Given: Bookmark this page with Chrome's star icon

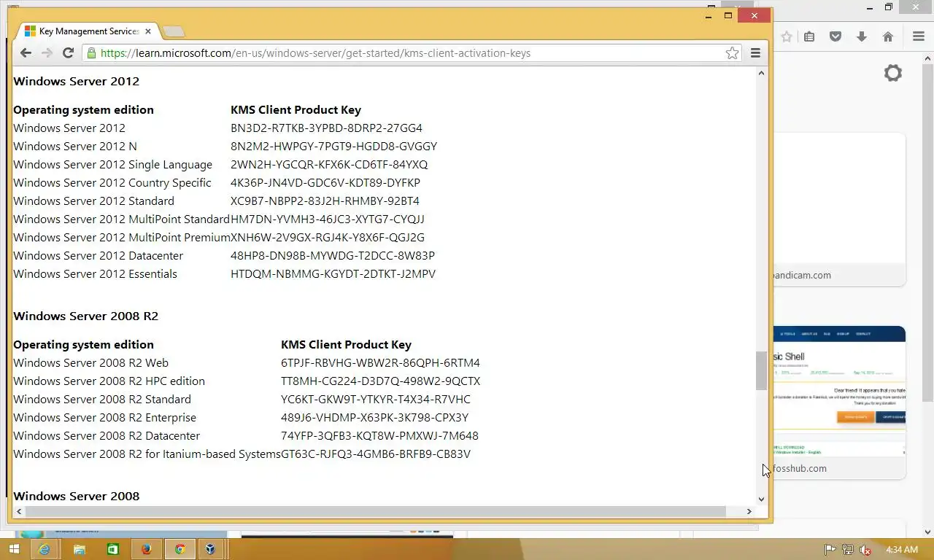Looking at the screenshot, I should click(x=732, y=52).
